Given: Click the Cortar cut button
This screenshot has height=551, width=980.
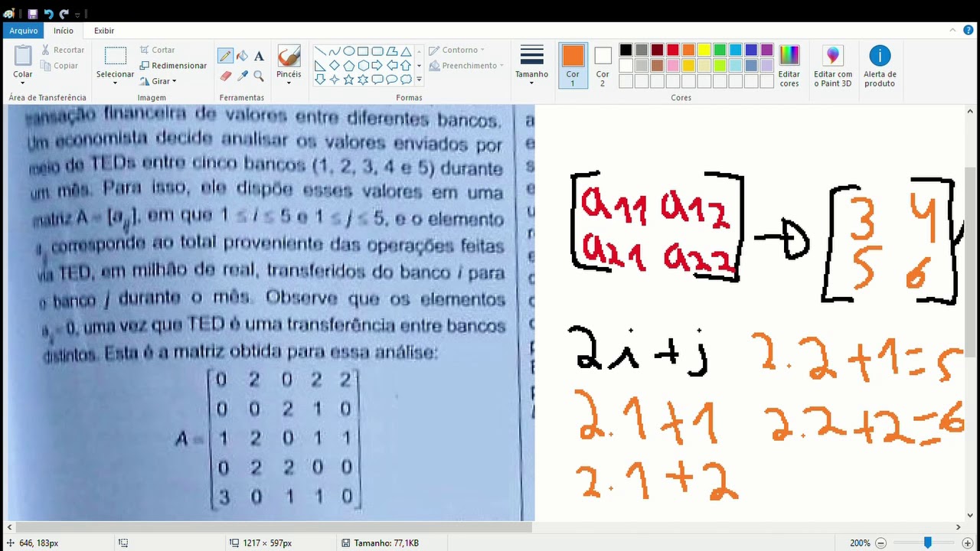Looking at the screenshot, I should pos(157,50).
